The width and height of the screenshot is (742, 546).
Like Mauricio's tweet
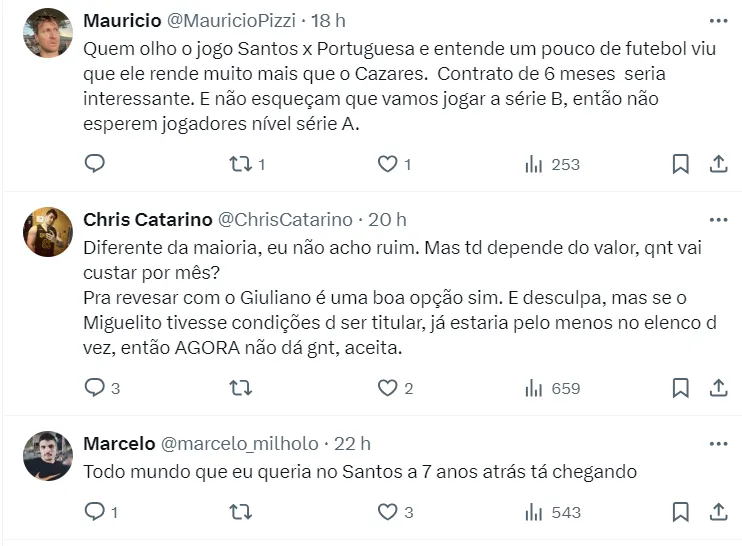point(387,164)
